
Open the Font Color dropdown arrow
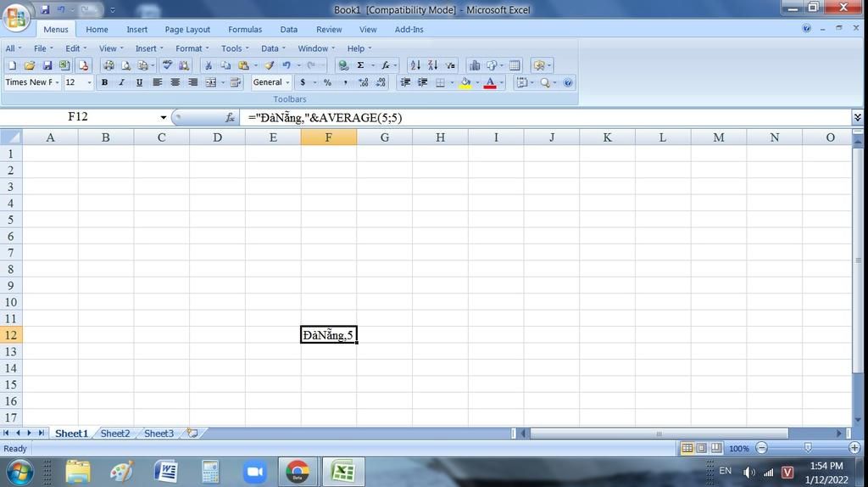tap(502, 82)
